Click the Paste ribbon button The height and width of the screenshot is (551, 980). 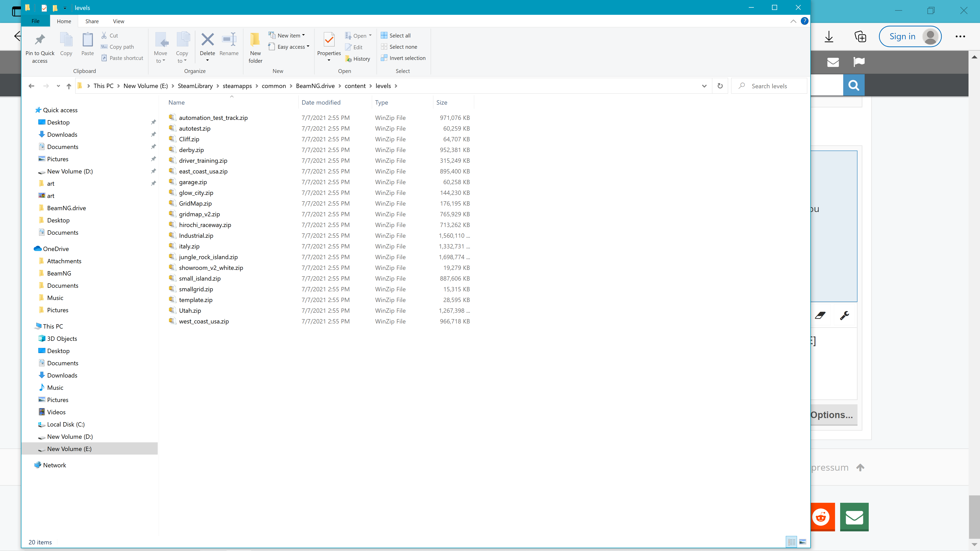pyautogui.click(x=88, y=44)
